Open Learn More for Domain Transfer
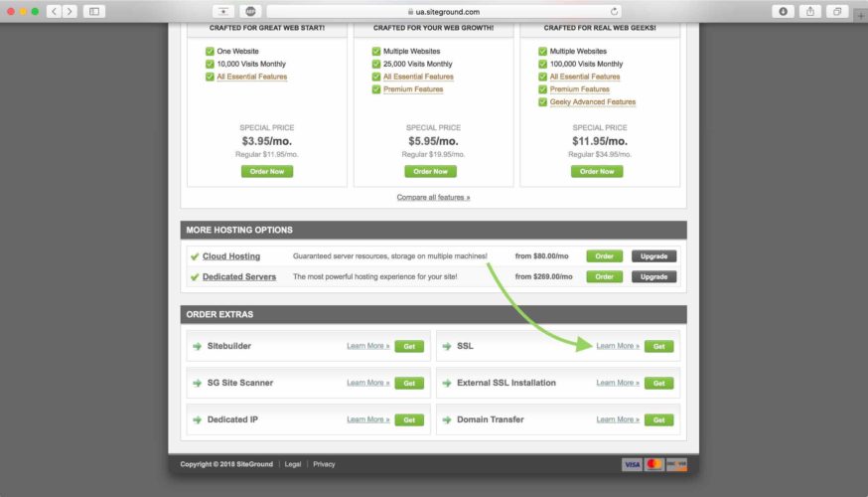The width and height of the screenshot is (868, 497). coord(618,419)
